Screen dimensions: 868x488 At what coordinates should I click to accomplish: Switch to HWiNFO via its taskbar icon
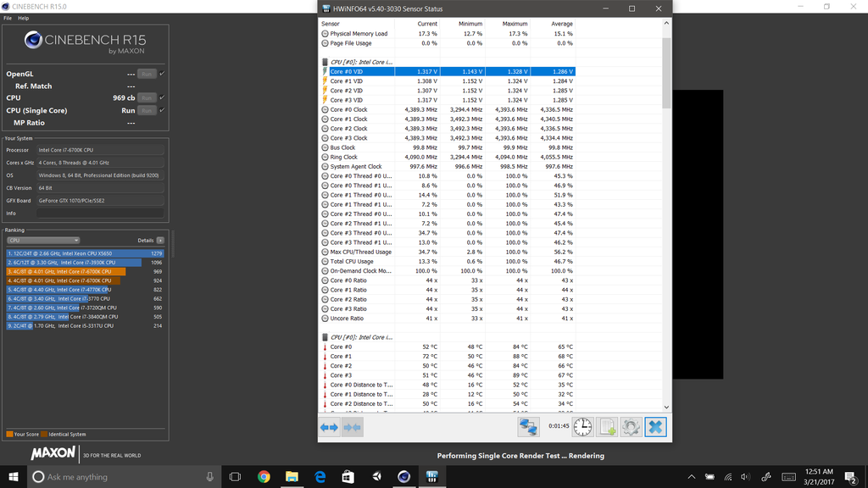(x=432, y=476)
